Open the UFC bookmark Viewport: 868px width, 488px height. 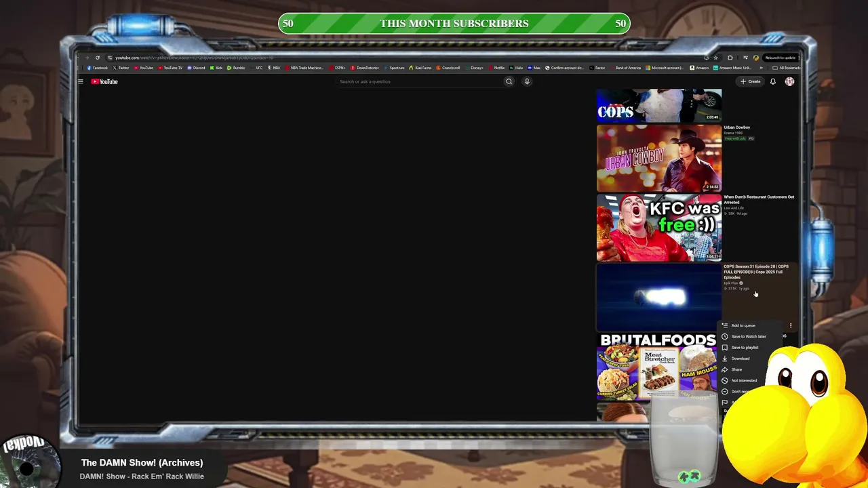(x=257, y=68)
